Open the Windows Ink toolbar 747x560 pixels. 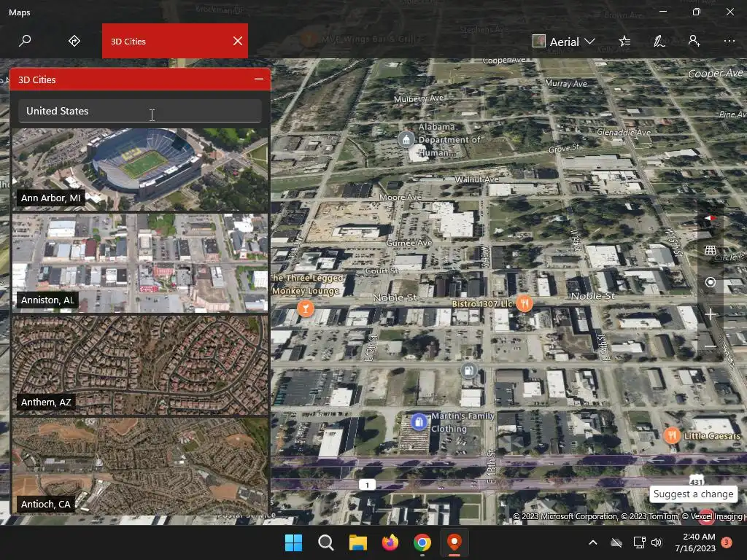coord(659,42)
